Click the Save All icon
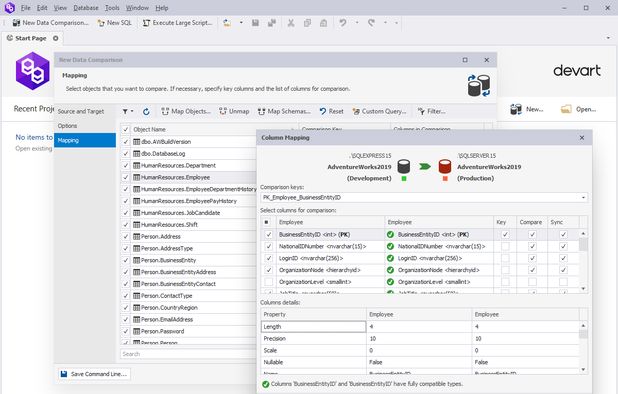The height and width of the screenshot is (394, 618). click(272, 23)
